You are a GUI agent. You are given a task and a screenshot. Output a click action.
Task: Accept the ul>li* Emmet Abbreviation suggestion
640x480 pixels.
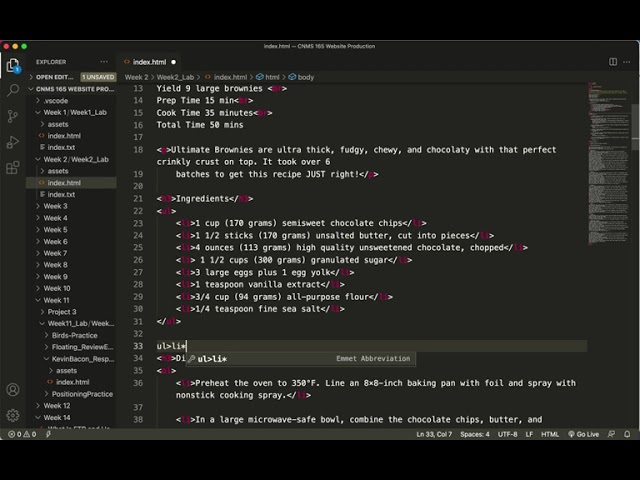(x=301, y=359)
